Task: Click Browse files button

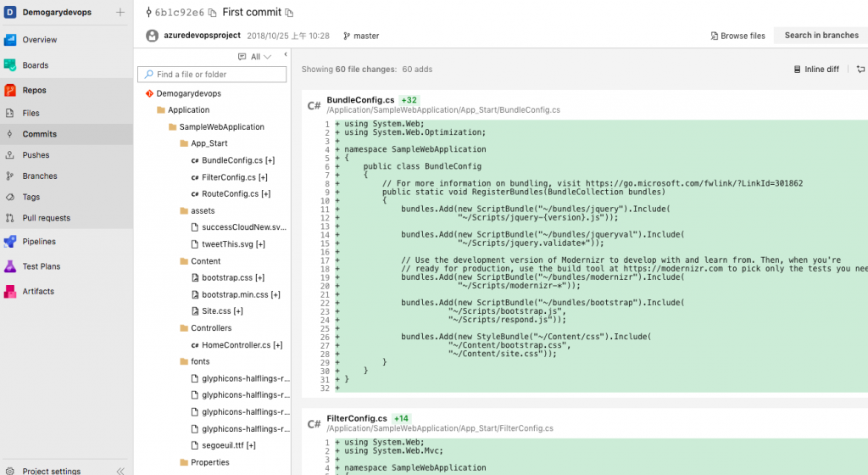Action: point(737,36)
